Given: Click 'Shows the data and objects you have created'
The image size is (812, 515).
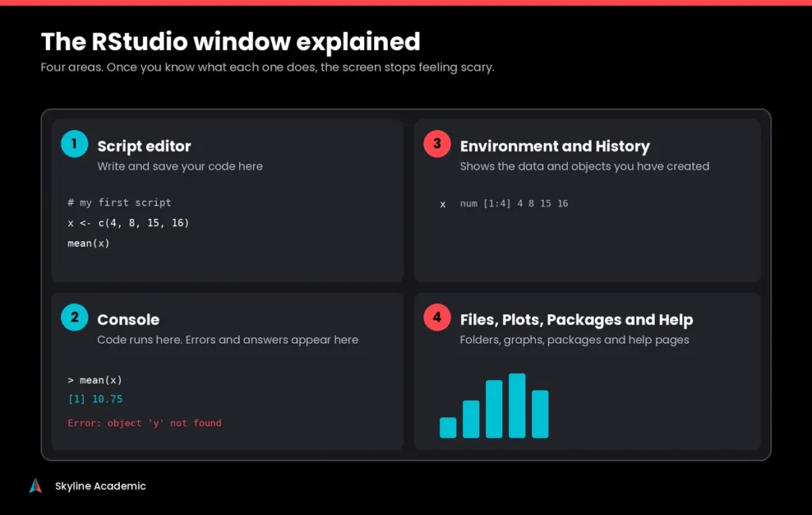Looking at the screenshot, I should (584, 167).
